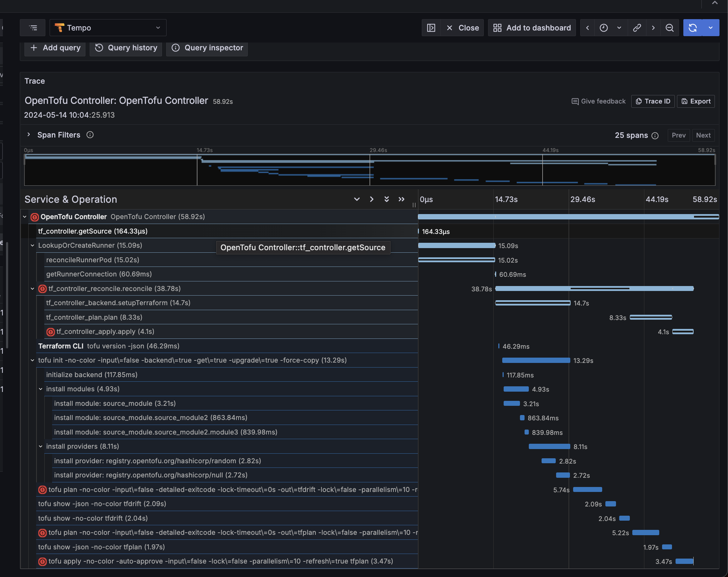
Task: Click error icon on tofu plan tfplan row
Action: coord(43,533)
